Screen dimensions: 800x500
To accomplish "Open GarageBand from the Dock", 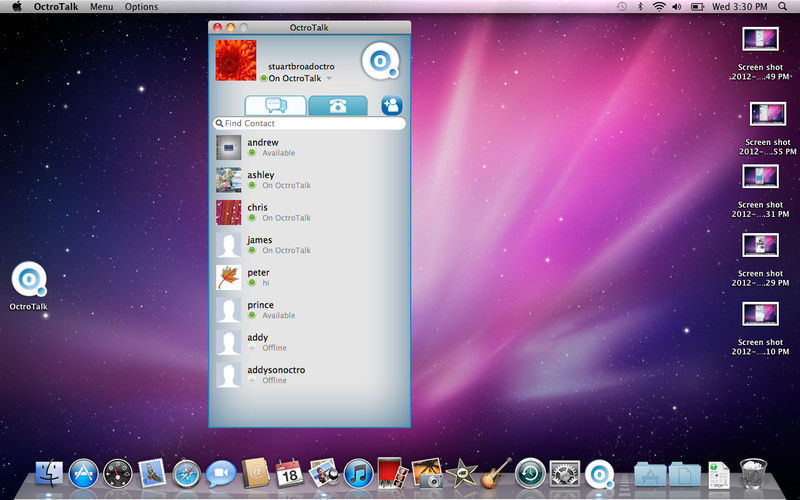I will tap(496, 473).
